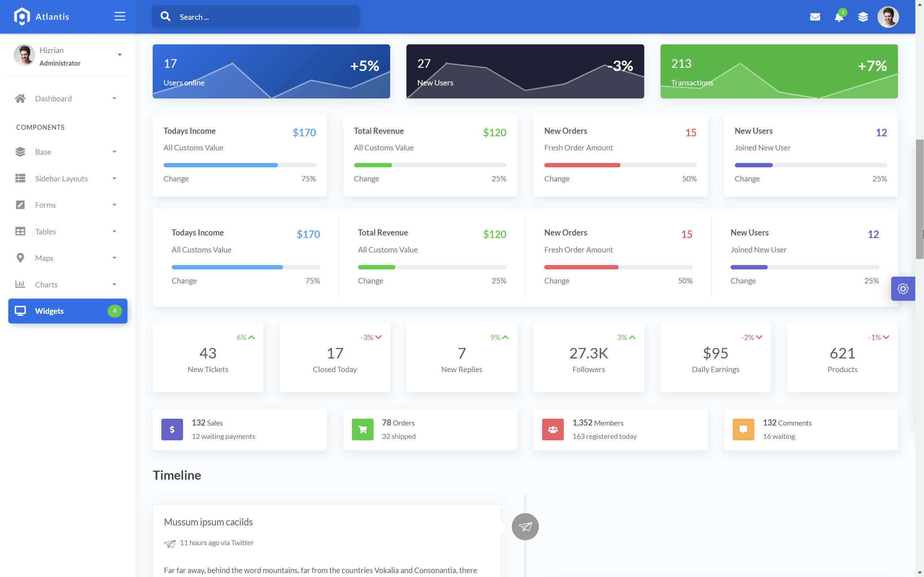Viewport: 924px width, 577px height.
Task: Open the Charts section icon
Action: [x=20, y=284]
